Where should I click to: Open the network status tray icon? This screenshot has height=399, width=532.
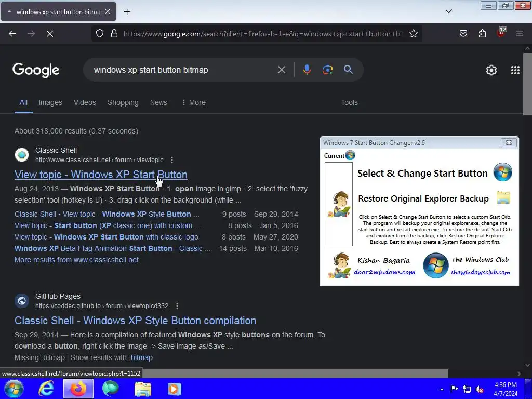(467, 389)
